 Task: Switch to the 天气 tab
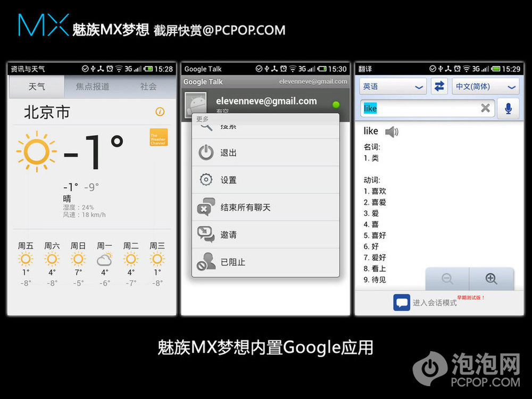click(37, 87)
